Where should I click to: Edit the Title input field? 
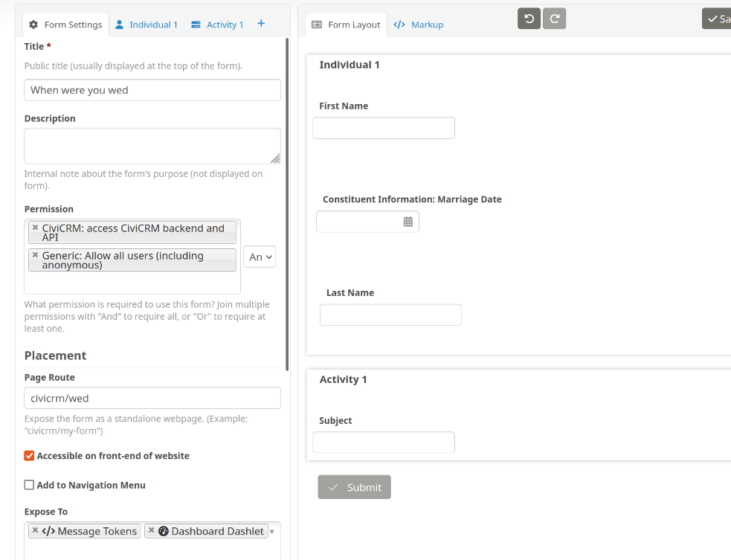pyautogui.click(x=152, y=90)
